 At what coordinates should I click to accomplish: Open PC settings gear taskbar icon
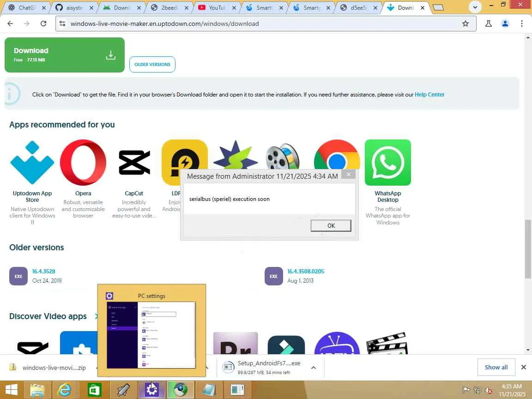[x=151, y=390]
